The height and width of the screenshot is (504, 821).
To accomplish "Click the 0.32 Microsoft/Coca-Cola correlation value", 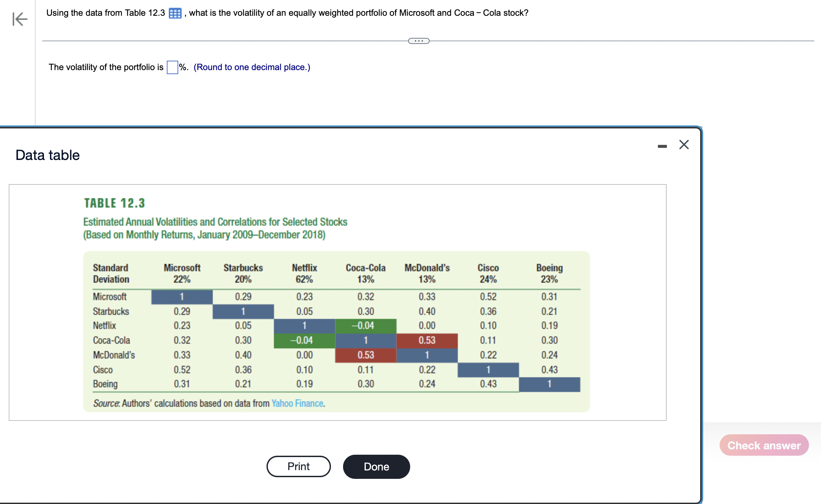I will point(366,297).
